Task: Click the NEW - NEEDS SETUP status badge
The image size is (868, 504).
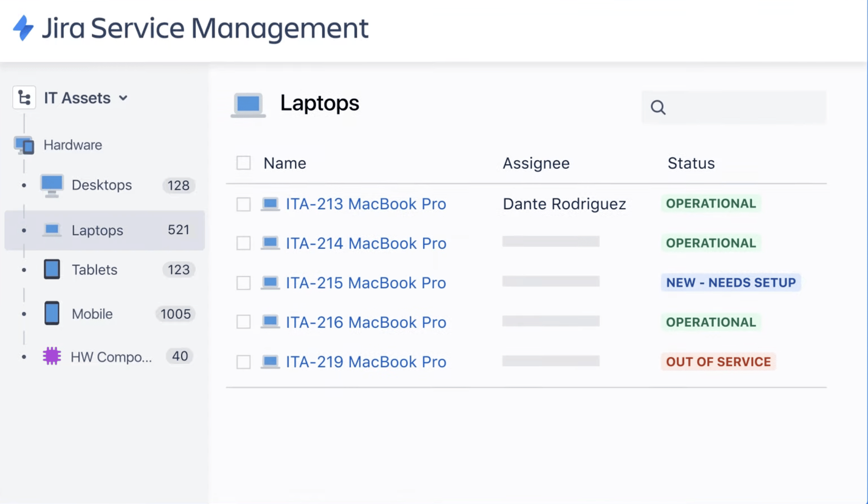Action: pyautogui.click(x=731, y=283)
